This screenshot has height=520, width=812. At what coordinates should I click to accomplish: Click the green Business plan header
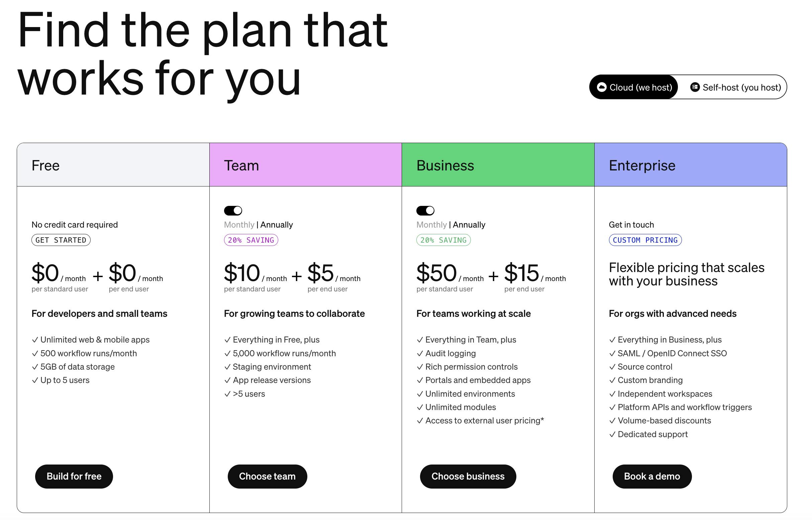(x=498, y=165)
